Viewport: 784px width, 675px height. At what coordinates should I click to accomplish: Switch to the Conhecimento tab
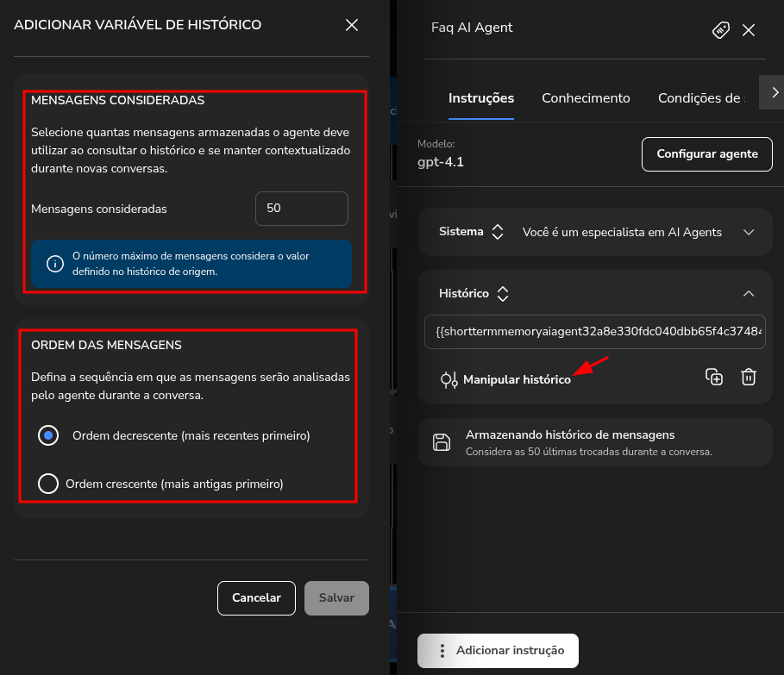click(x=586, y=98)
